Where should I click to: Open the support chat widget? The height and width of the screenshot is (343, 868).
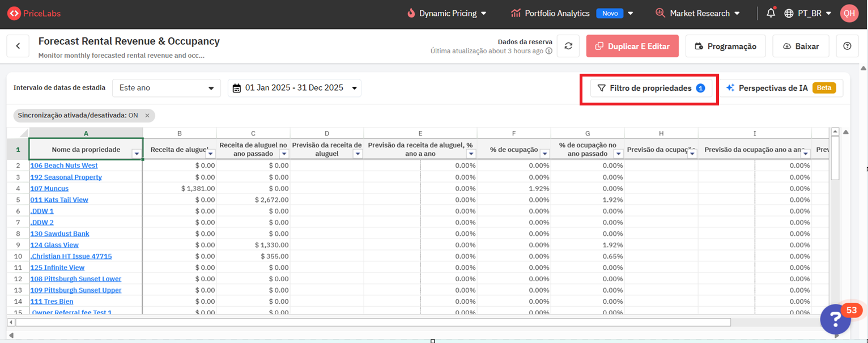click(x=836, y=319)
